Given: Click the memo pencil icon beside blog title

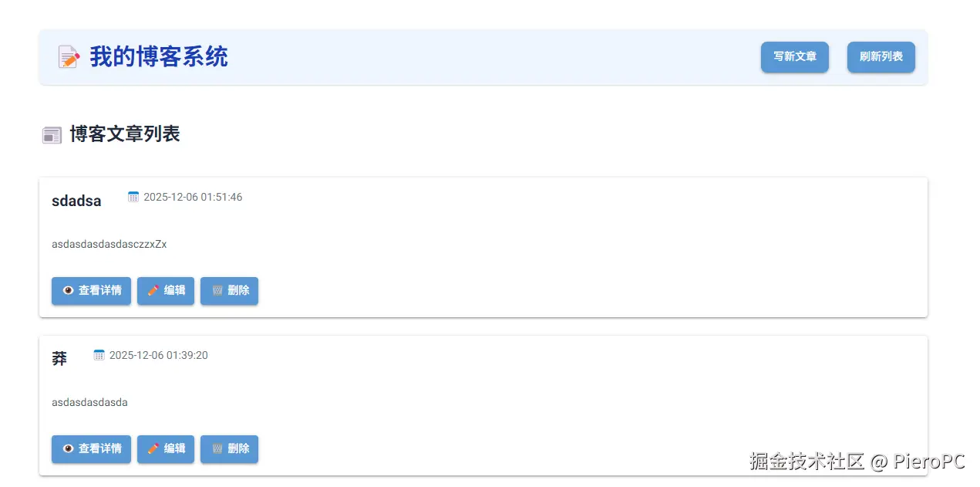Looking at the screenshot, I should 69,57.
